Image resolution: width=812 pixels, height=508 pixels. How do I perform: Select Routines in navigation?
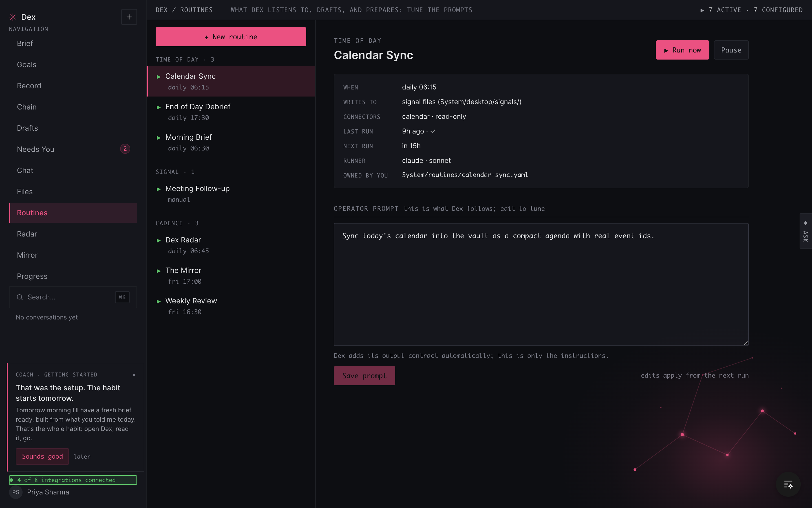coord(73,213)
